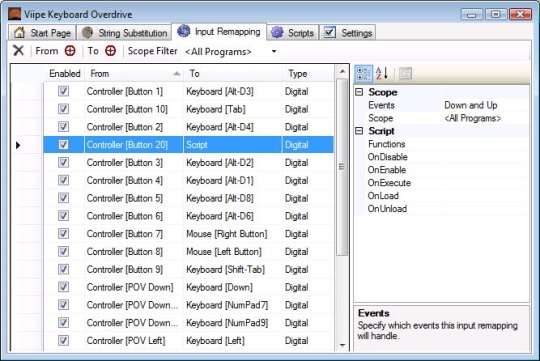Select the Controller [Button 4] row

tap(189, 180)
